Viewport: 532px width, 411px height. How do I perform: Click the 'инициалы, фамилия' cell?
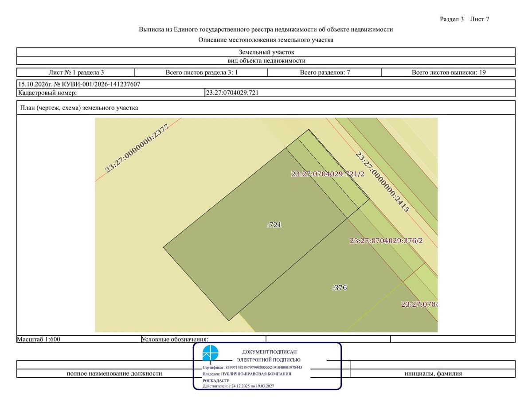(x=433, y=373)
